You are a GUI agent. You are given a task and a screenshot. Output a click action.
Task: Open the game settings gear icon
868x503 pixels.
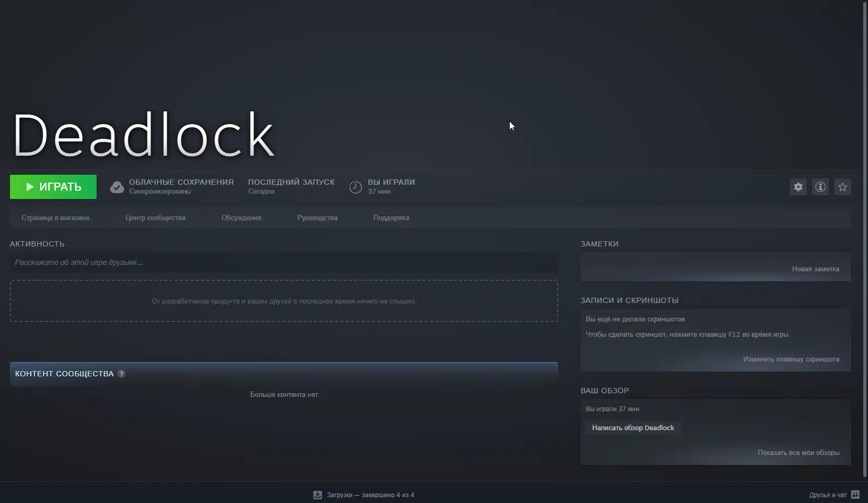pyautogui.click(x=798, y=187)
